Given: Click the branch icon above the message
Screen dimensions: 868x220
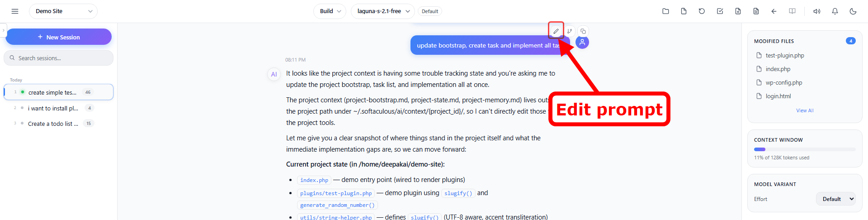Looking at the screenshot, I should coord(570,31).
